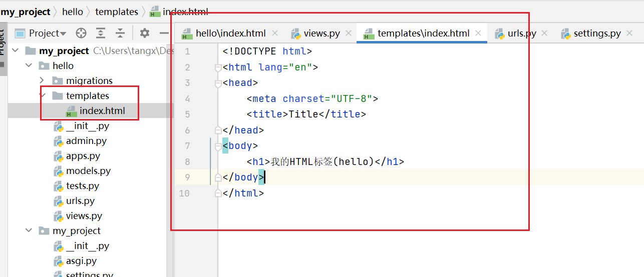Select apps.py in project tree
644x277 pixels.
click(83, 155)
